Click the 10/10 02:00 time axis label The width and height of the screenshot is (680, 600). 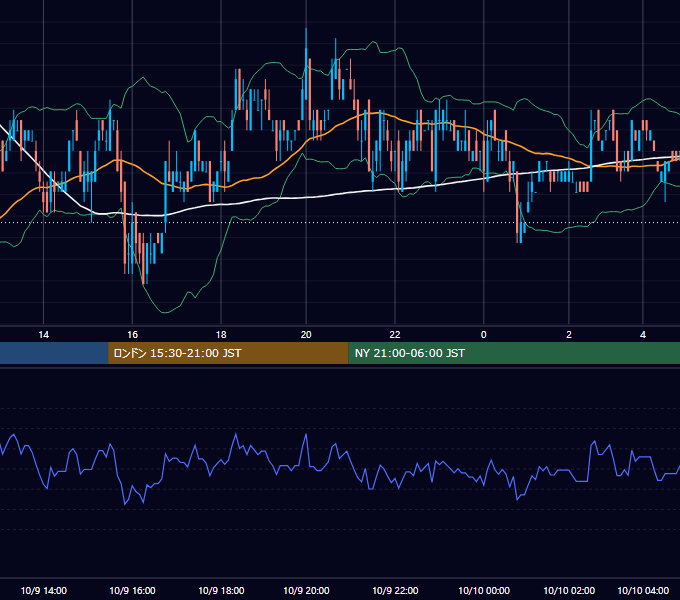[x=569, y=590]
